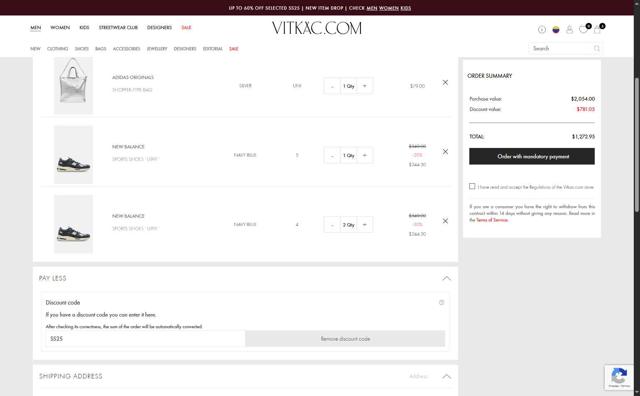Click the Shopper-type bag description text

[x=132, y=90]
